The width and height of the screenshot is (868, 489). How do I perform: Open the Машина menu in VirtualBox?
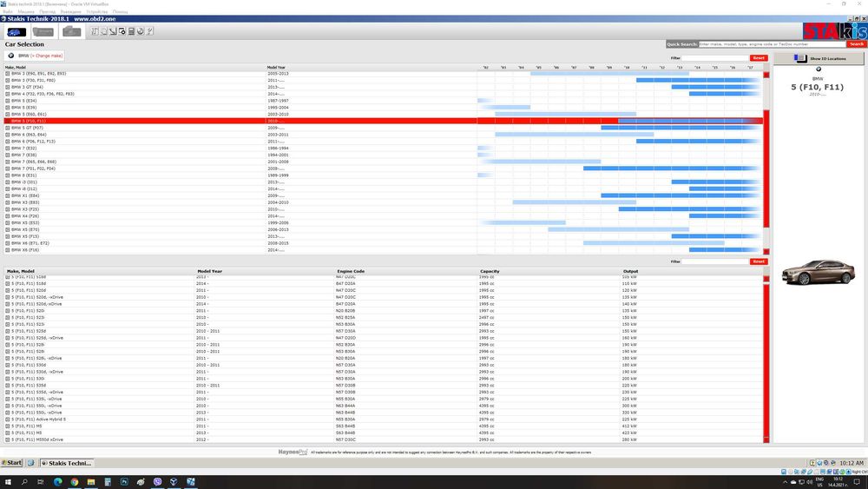point(25,11)
